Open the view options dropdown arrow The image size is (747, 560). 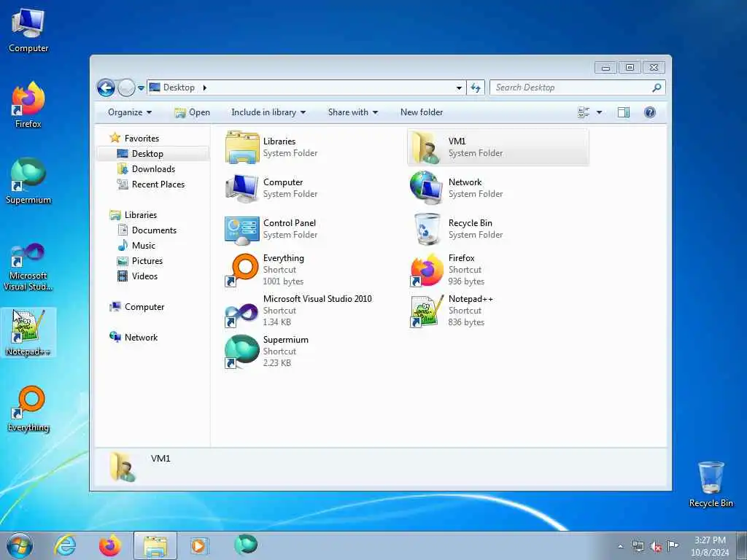point(599,112)
